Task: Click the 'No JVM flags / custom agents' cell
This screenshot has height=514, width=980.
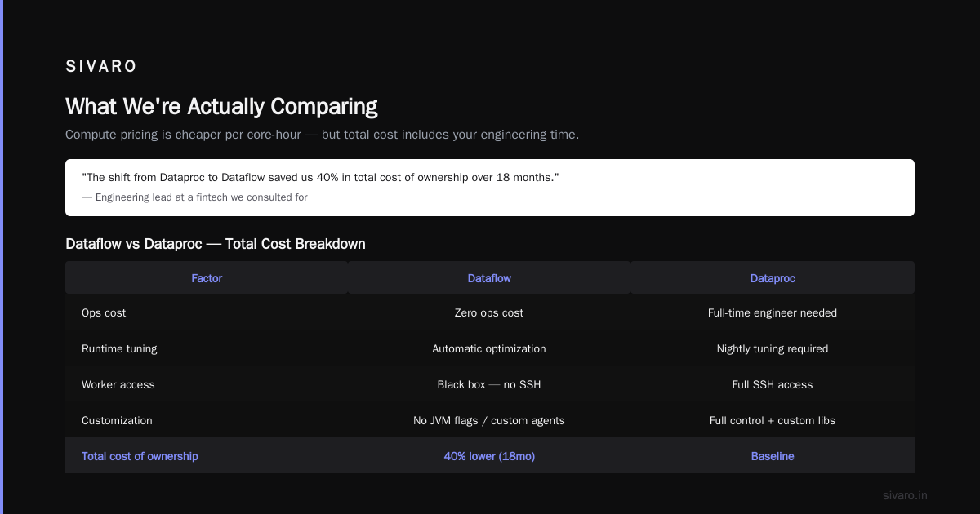Action: (489, 421)
